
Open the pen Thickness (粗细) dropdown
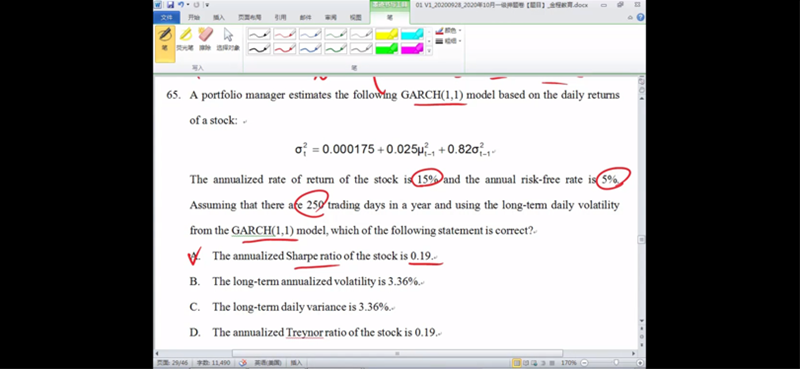pyautogui.click(x=448, y=41)
